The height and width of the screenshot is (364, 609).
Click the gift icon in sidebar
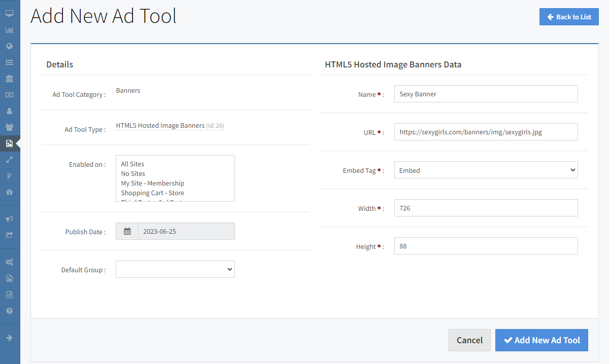(x=9, y=192)
